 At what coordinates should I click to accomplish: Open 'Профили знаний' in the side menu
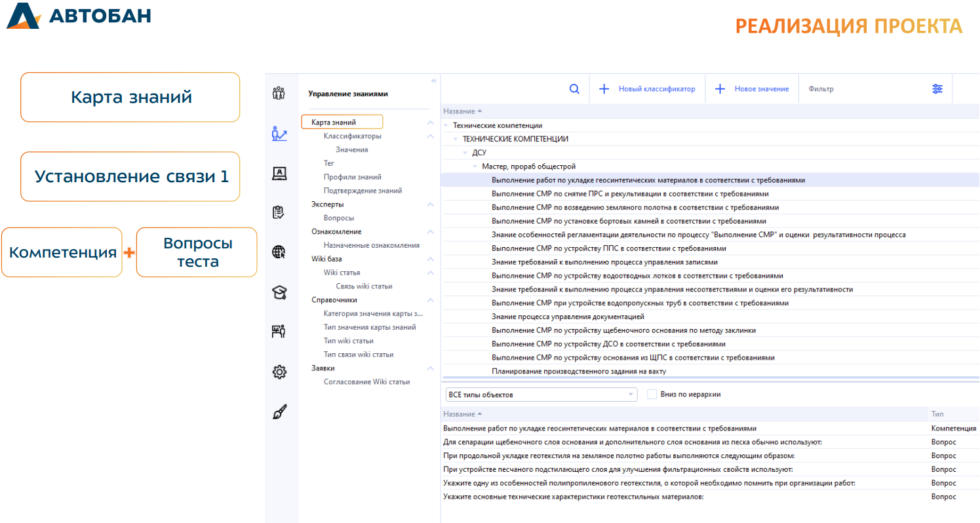[x=352, y=177]
